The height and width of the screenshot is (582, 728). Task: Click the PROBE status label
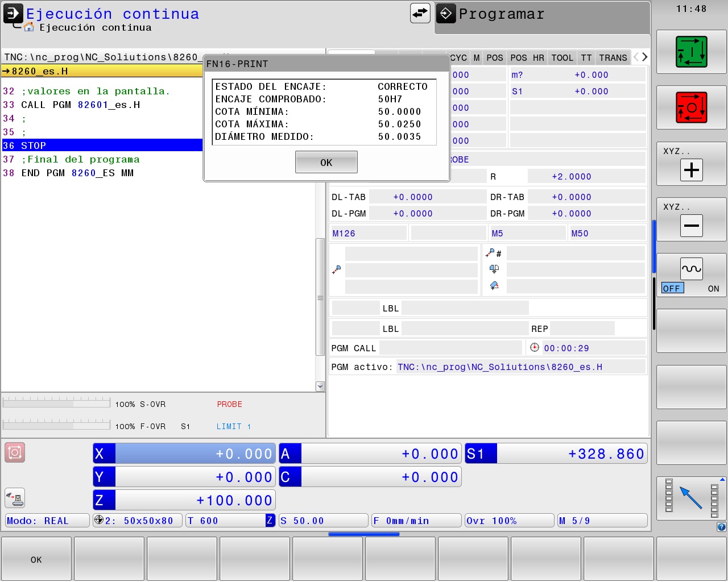click(229, 404)
